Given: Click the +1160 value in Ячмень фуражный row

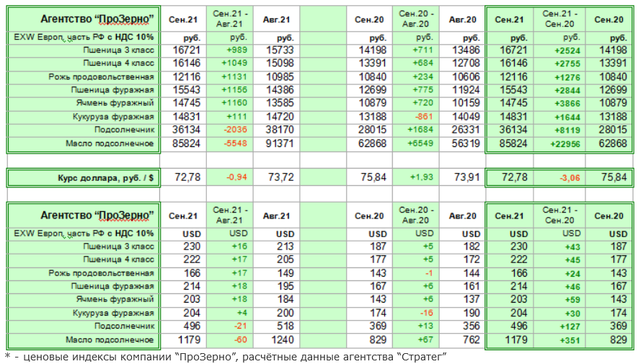Looking at the screenshot, I should tap(234, 103).
